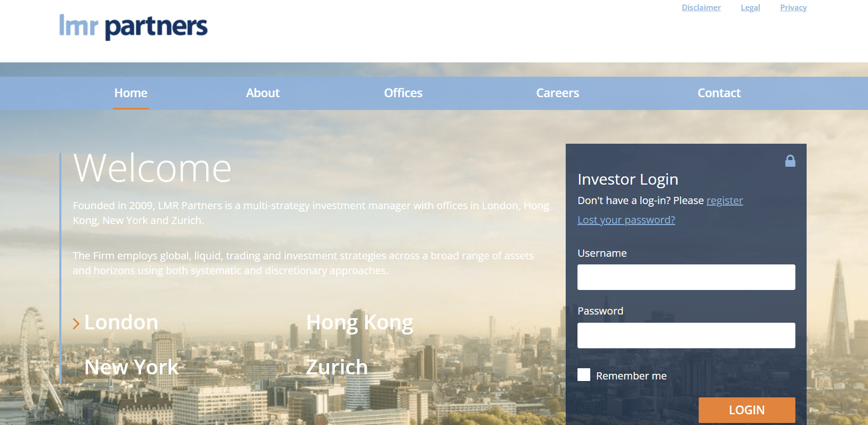
Task: Select the Hong Kong office heading
Action: click(x=359, y=323)
